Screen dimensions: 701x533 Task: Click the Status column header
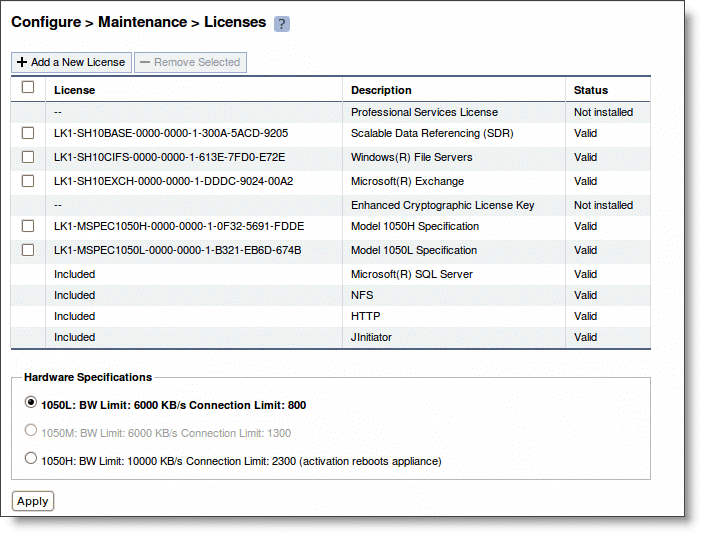[x=591, y=90]
